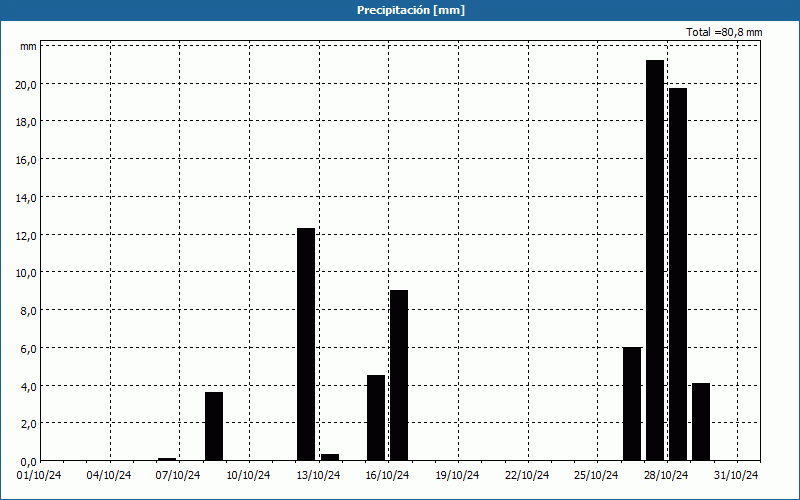Click the 19/10/24 date label
The height and width of the screenshot is (500, 800).
457,475
